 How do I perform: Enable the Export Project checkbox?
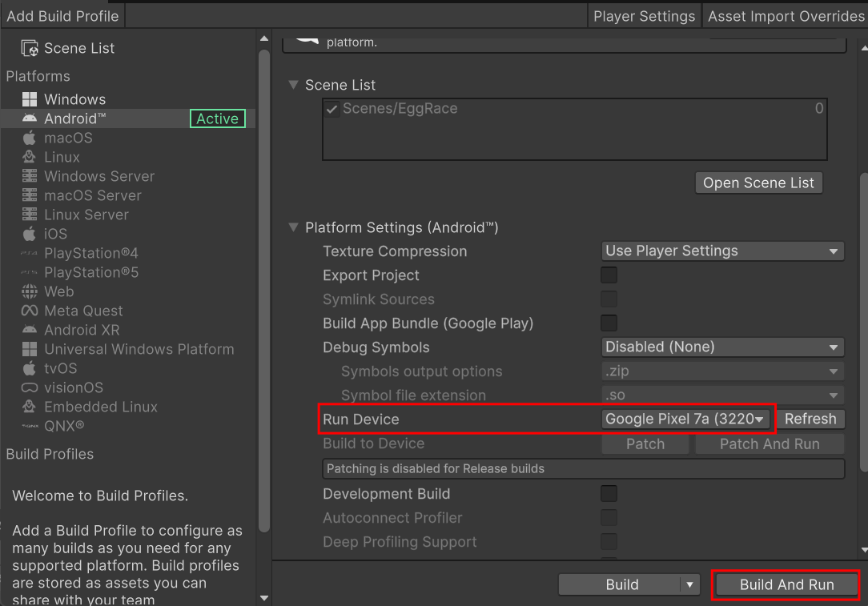pos(609,275)
